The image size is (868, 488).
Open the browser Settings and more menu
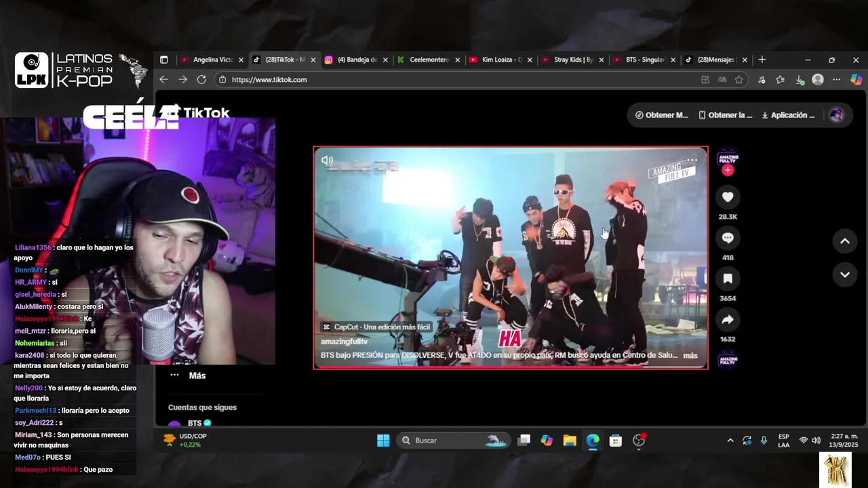click(837, 79)
